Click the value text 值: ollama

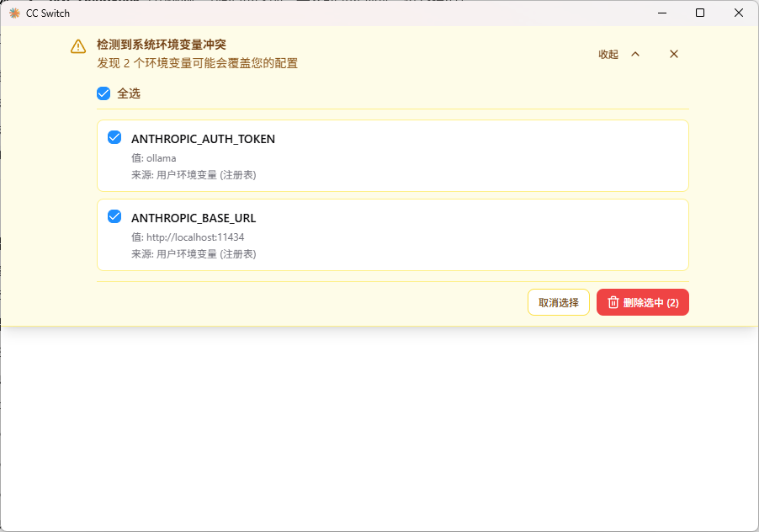tap(153, 158)
